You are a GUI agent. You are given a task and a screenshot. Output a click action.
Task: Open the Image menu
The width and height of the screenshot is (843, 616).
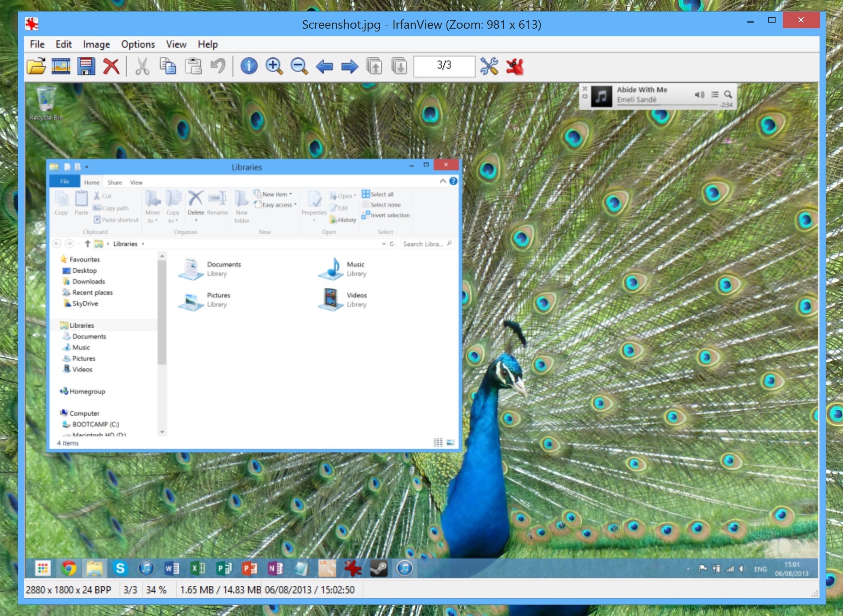click(96, 44)
